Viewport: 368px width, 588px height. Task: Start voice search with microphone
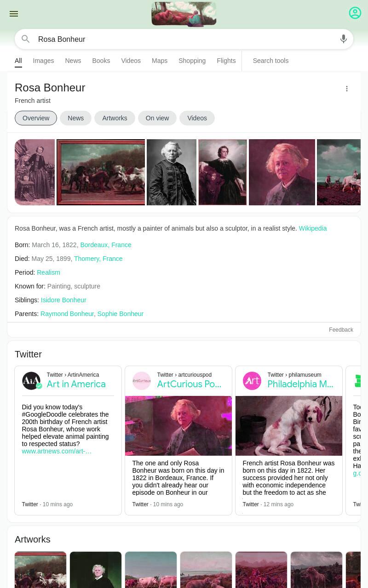point(344,39)
